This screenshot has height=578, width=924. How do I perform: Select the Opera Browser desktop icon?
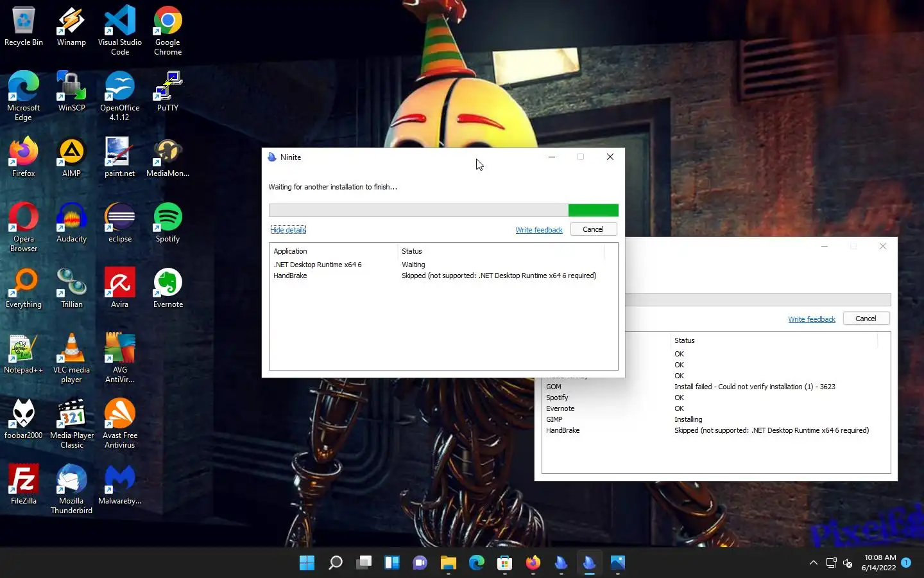tap(24, 227)
